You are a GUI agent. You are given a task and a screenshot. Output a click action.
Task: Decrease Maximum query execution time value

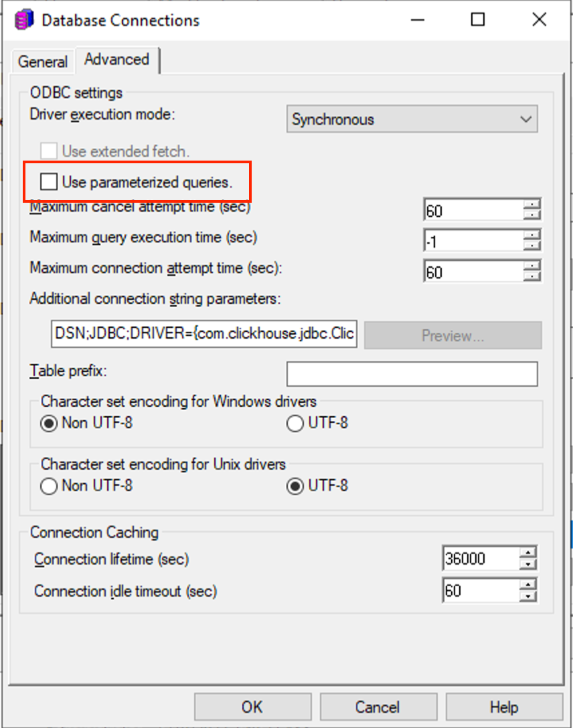(x=532, y=246)
